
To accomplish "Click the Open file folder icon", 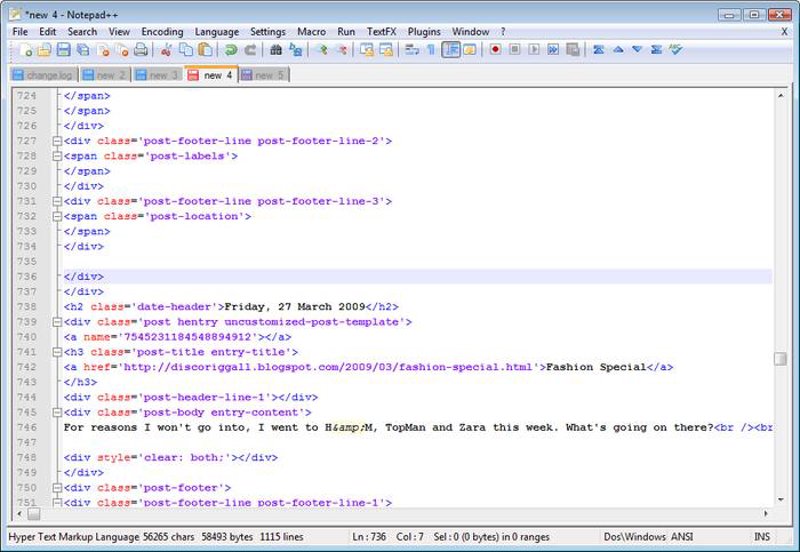I will click(44, 49).
